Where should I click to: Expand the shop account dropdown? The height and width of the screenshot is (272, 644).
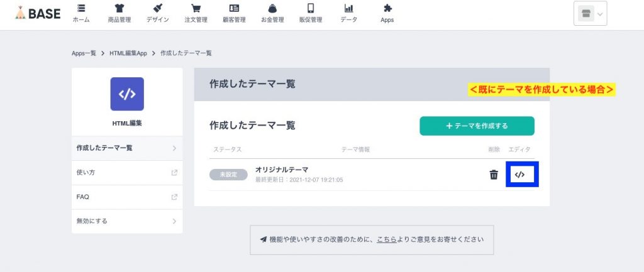(591, 14)
